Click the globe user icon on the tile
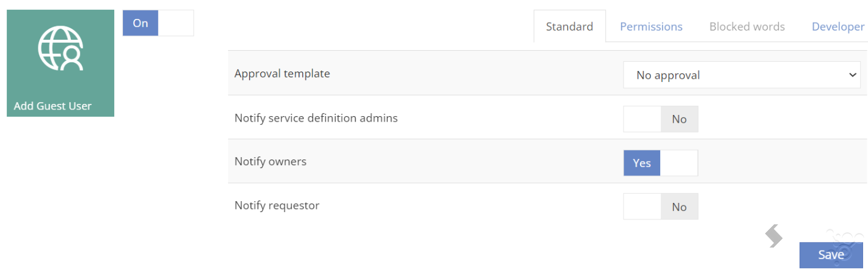Screen dimensions: 868x272 (x=61, y=48)
